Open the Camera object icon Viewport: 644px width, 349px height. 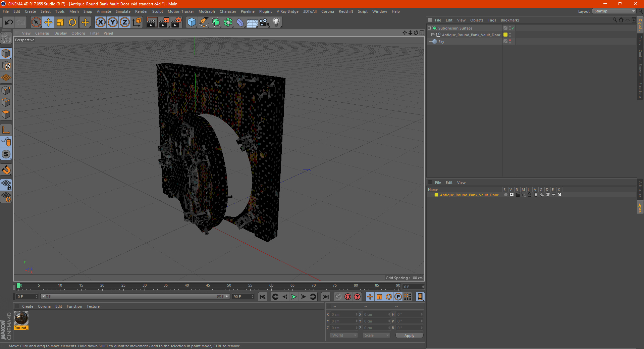(264, 22)
